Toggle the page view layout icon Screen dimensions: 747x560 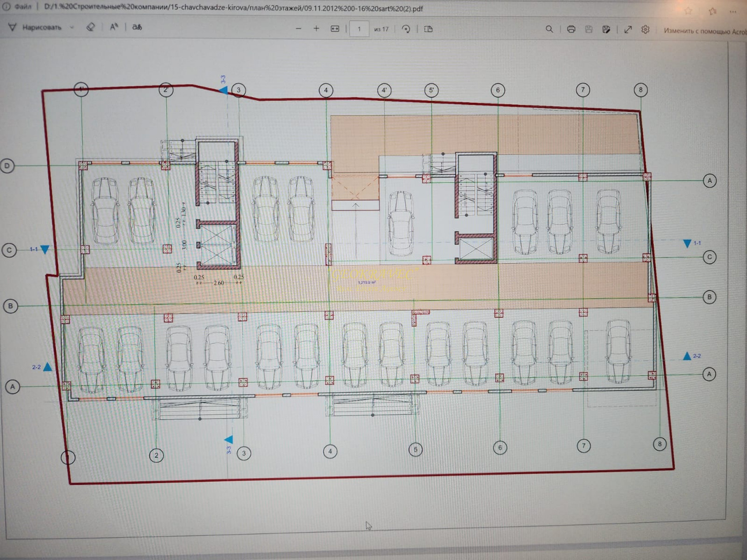coord(428,29)
